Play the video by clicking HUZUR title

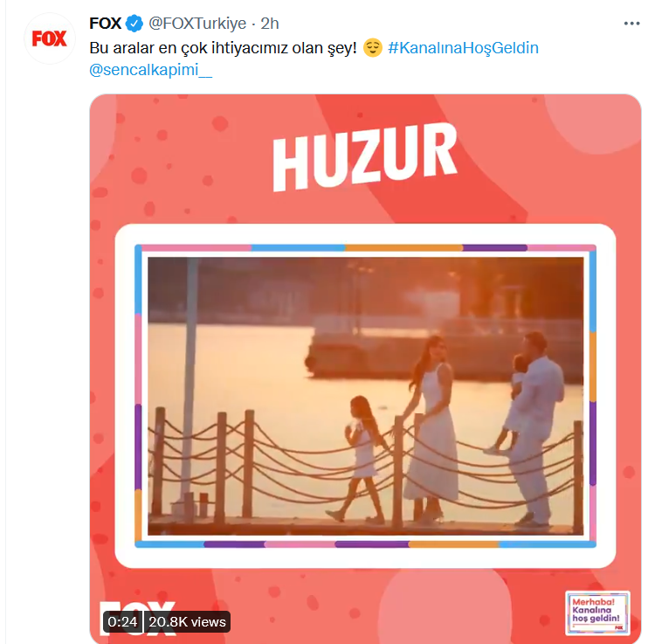click(365, 157)
